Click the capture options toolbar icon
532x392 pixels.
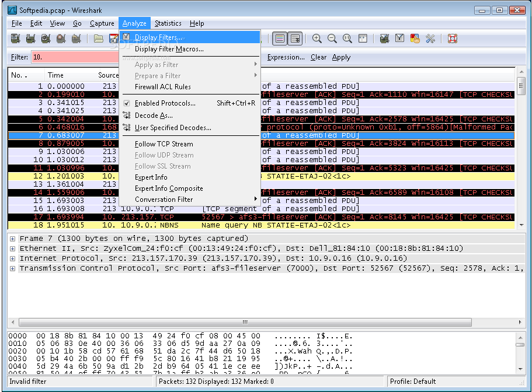pos(30,38)
